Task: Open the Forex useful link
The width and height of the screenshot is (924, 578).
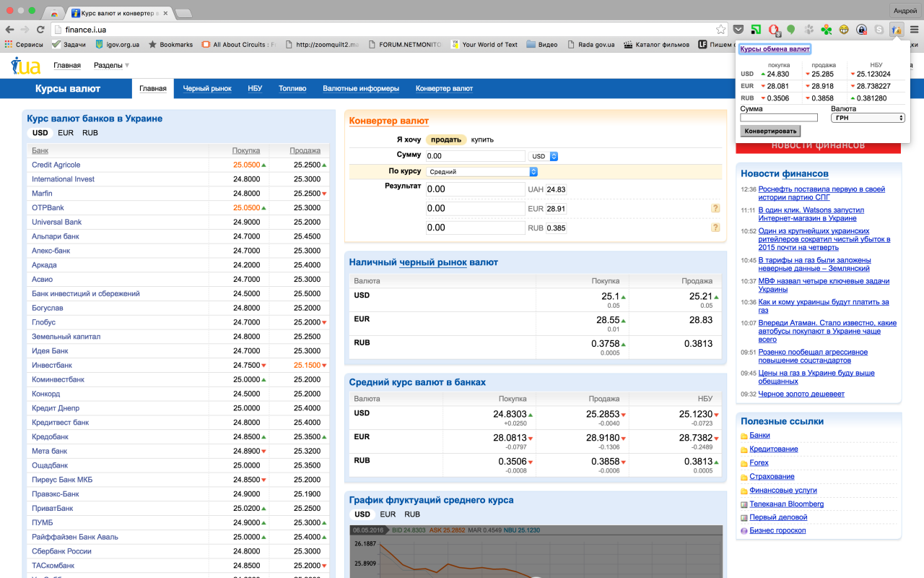Action: pos(759,462)
